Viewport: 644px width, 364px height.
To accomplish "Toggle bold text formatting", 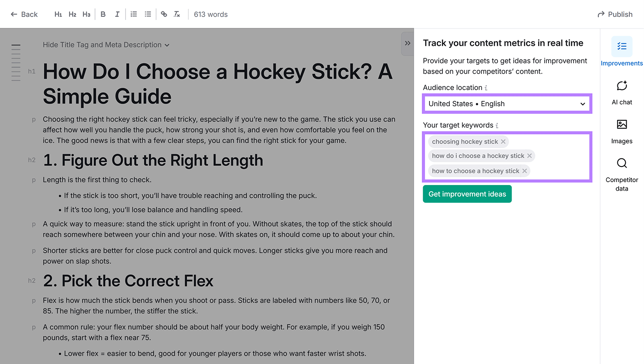I will pos(103,14).
